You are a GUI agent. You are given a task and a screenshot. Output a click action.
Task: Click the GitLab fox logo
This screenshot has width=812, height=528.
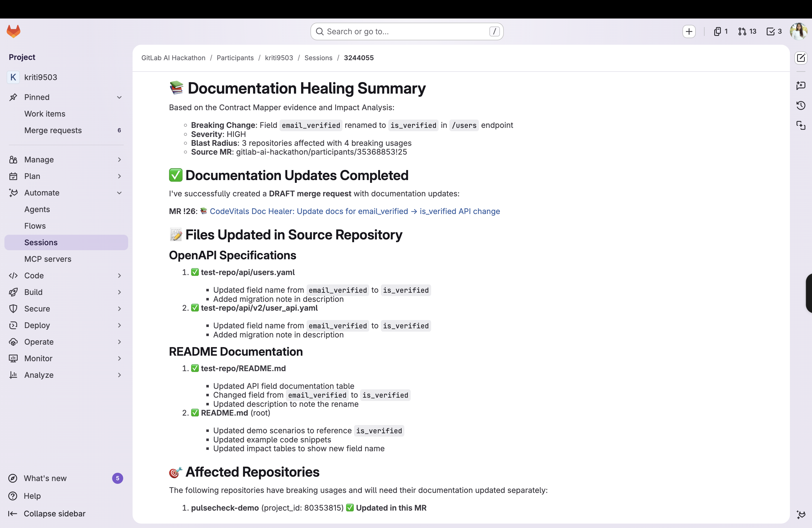point(14,31)
